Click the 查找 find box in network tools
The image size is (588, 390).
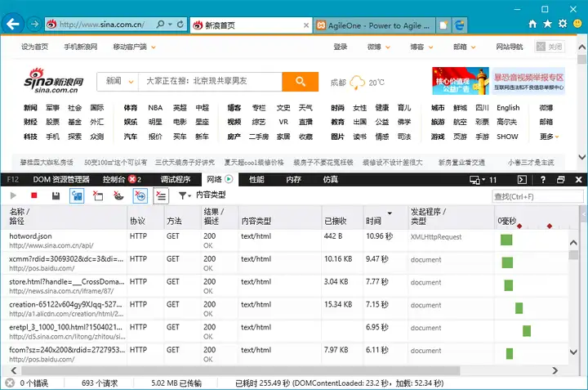pyautogui.click(x=537, y=196)
